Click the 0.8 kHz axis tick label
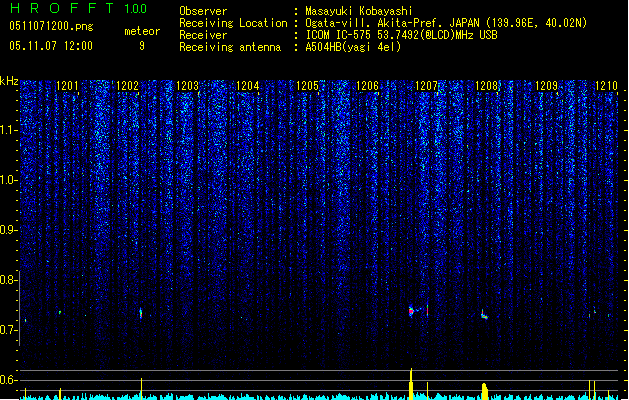Image resolution: width=629 pixels, height=400 pixels. (7, 280)
